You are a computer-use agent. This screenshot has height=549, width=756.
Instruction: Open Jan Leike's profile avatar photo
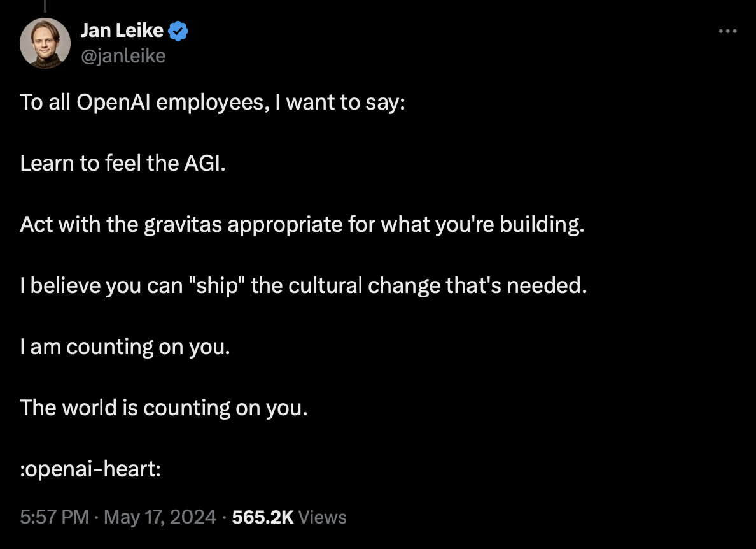[45, 43]
